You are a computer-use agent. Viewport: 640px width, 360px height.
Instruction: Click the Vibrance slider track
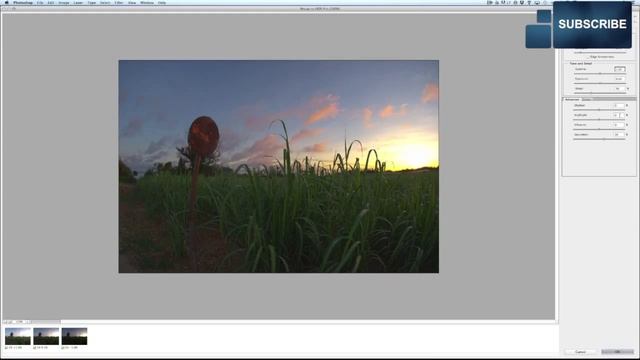tap(599, 129)
